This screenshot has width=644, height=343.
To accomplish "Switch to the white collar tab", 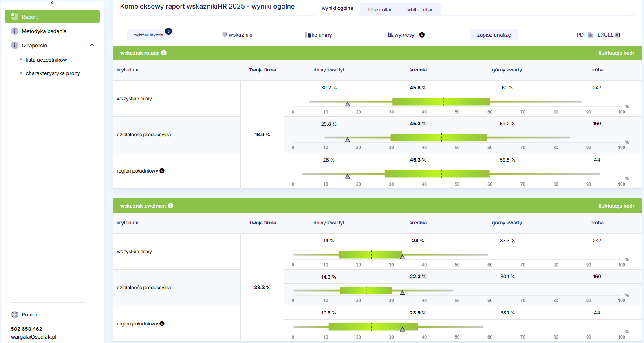I will click(x=419, y=10).
